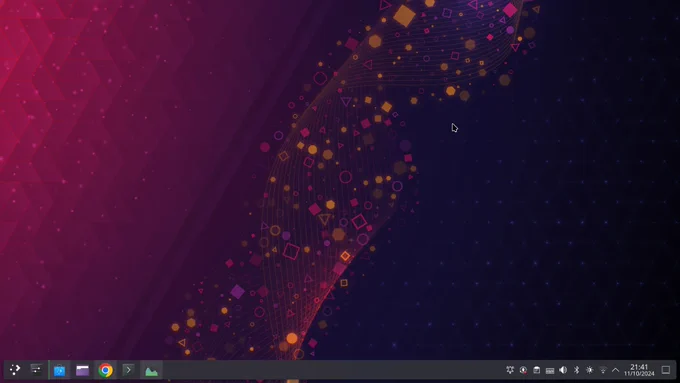Screen dimensions: 680x383
Task: Open the keyboard layout tray icon
Action: 550,370
